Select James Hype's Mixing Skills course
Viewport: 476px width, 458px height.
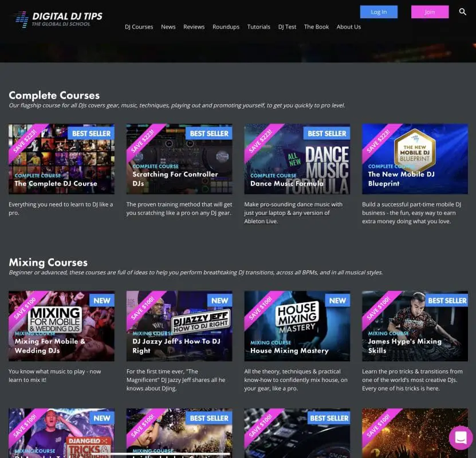pos(415,326)
